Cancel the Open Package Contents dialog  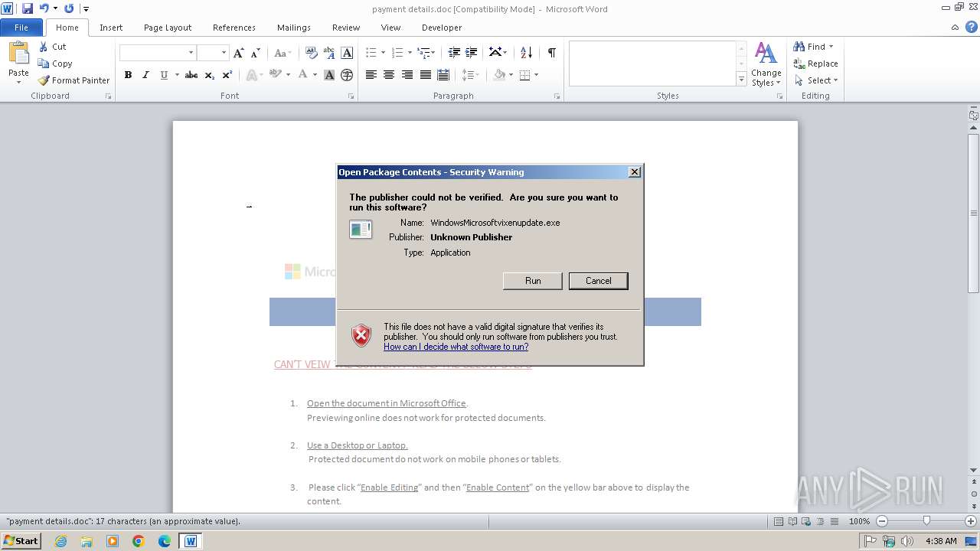coord(599,281)
